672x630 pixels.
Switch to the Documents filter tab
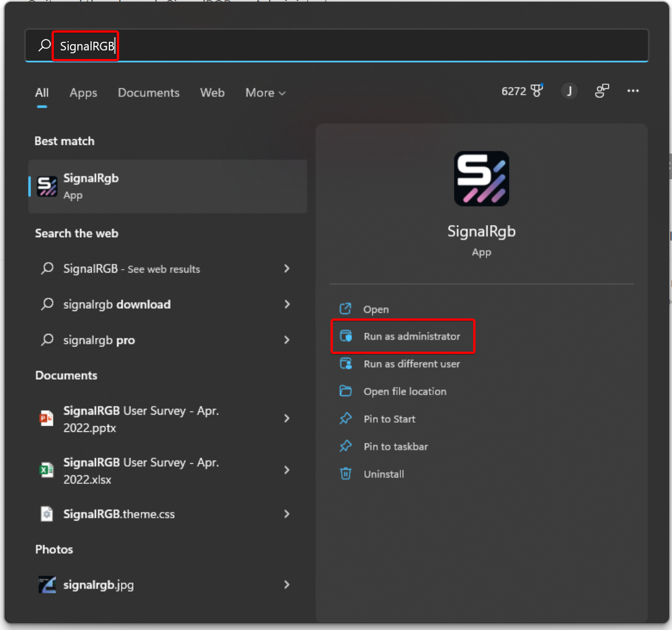click(148, 93)
